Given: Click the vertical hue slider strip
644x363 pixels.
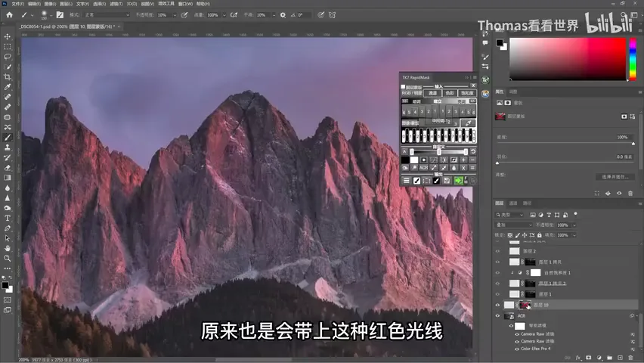Looking at the screenshot, I should [x=633, y=59].
